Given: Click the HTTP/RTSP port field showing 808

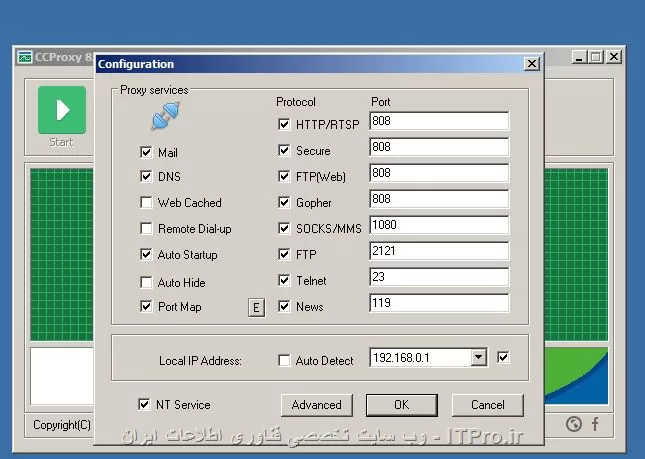Looking at the screenshot, I should [439, 121].
